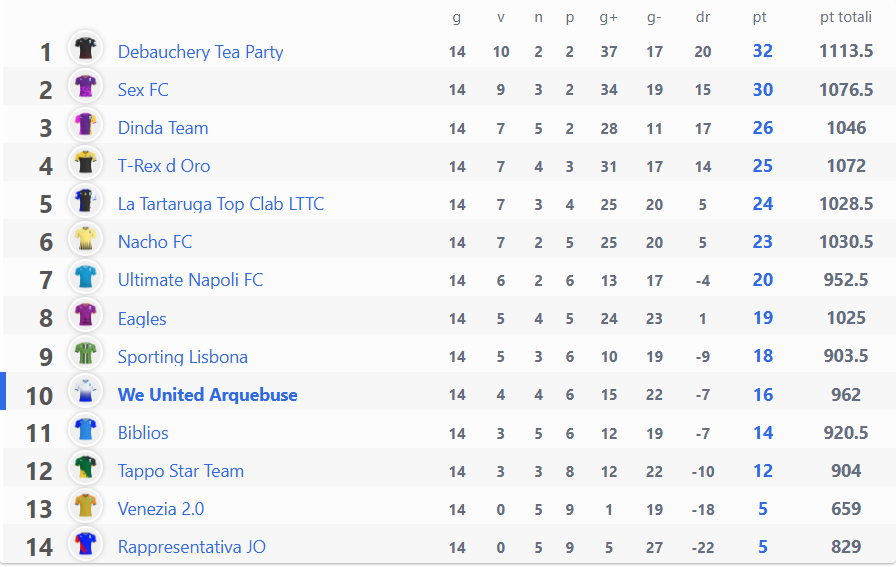The width and height of the screenshot is (896, 567).
Task: Click the 'pt' points column header
Action: click(x=759, y=18)
